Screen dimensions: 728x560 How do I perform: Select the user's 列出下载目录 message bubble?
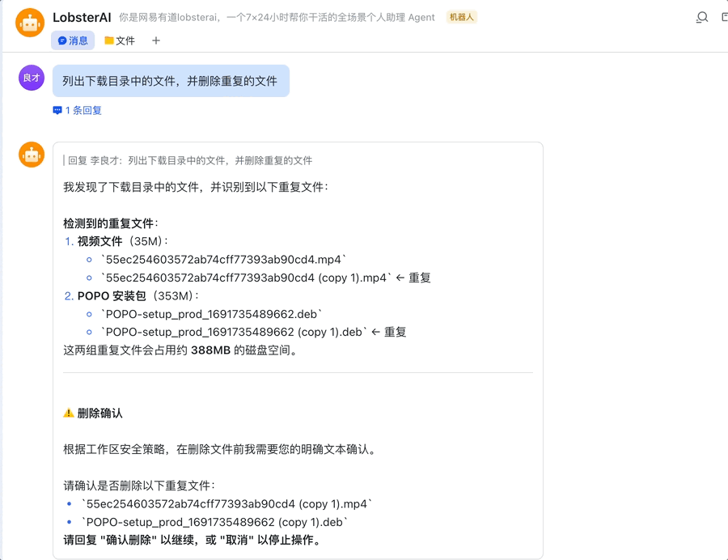[x=171, y=81]
